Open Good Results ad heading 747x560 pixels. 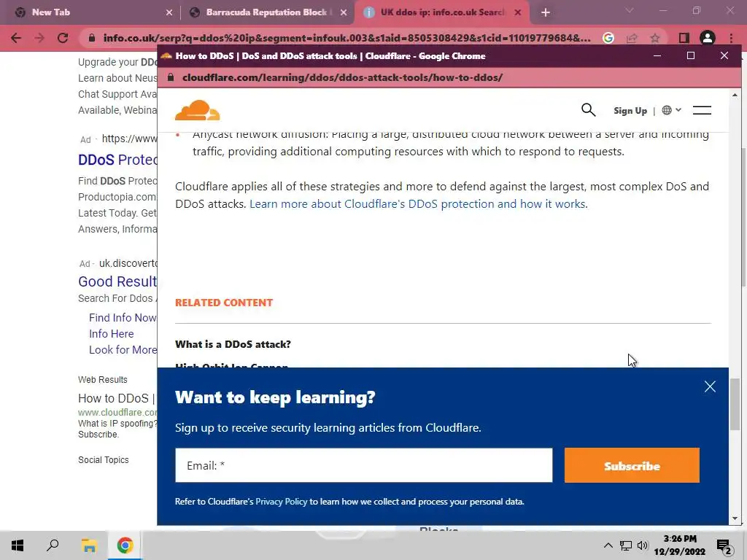[x=117, y=281]
